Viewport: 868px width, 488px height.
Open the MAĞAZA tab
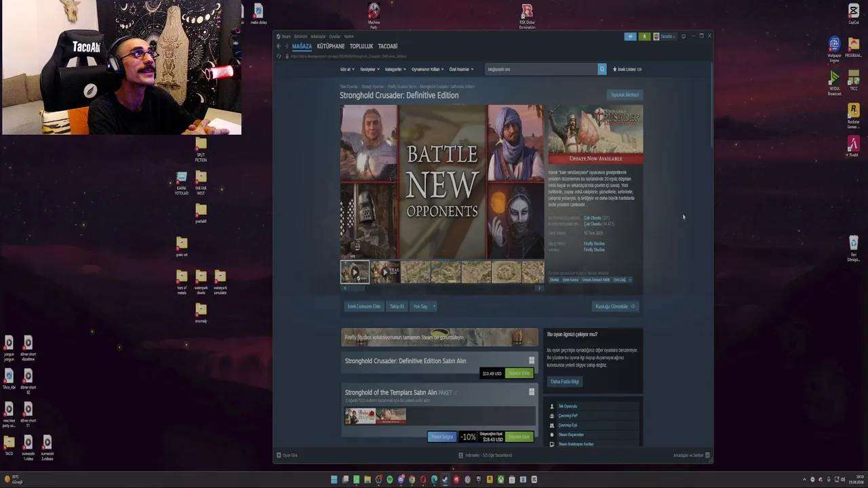pyautogui.click(x=302, y=46)
